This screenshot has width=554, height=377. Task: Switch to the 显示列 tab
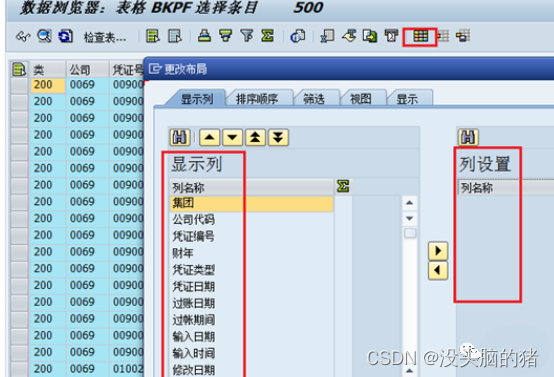[196, 99]
